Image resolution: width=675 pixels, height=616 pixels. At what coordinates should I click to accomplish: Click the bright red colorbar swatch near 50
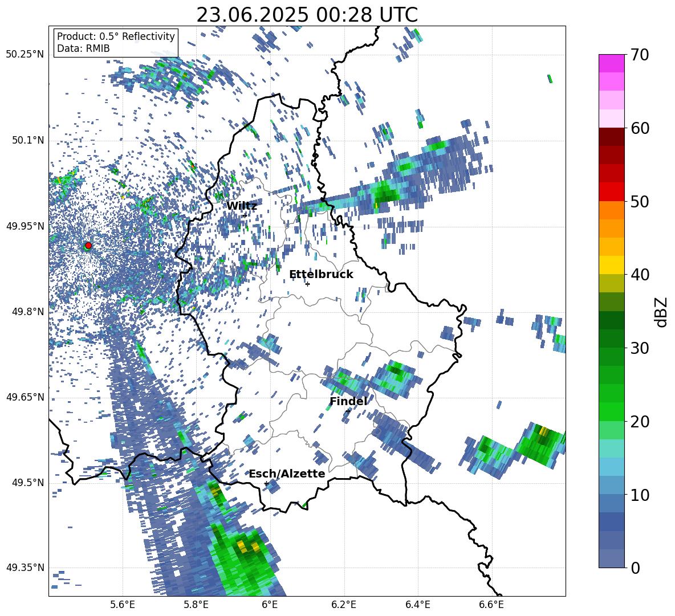(x=611, y=192)
